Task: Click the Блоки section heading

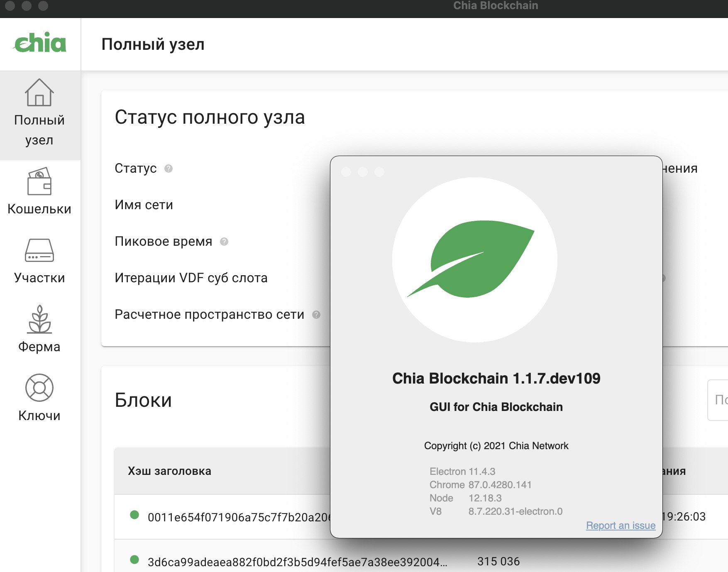Action: pyautogui.click(x=143, y=400)
